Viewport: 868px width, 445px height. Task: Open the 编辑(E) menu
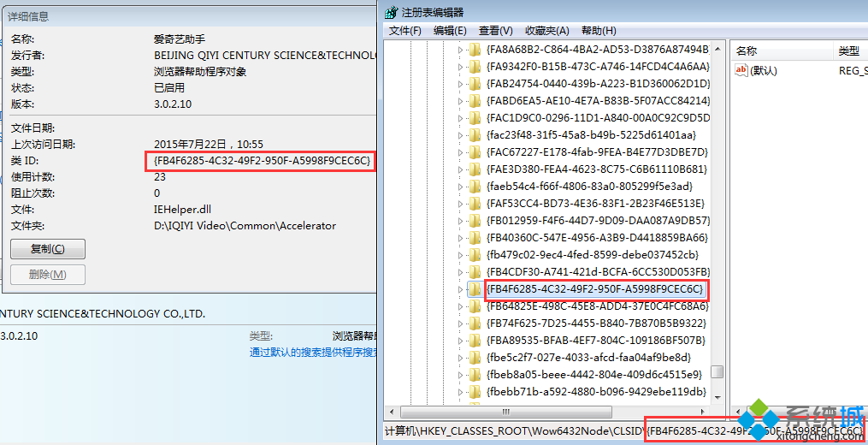click(x=450, y=31)
